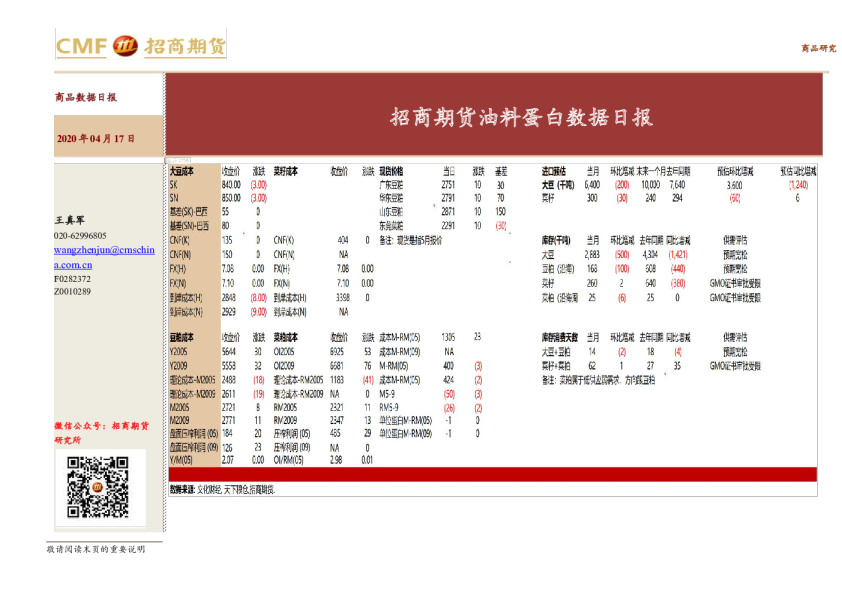Image resolution: width=842 pixels, height=595 pixels.
Task: Expand the 库存消费天数 section
Action: coord(560,336)
